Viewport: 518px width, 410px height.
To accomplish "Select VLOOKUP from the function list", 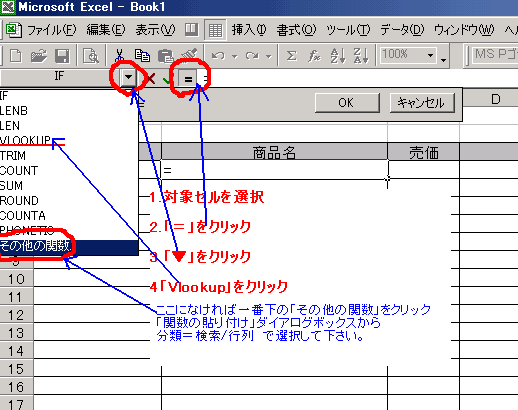I will (69, 140).
